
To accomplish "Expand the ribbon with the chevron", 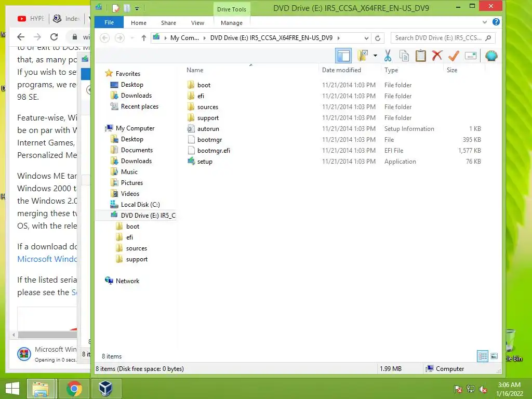I will (x=485, y=22).
